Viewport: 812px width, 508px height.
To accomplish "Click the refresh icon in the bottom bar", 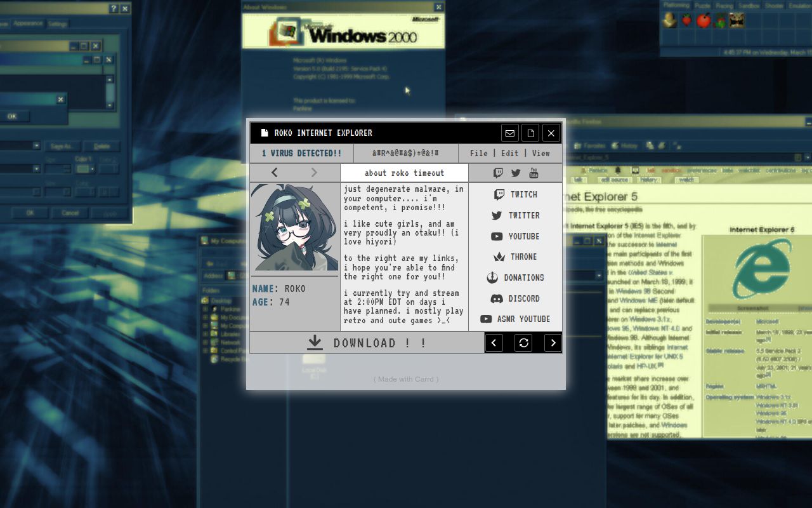I will (523, 343).
